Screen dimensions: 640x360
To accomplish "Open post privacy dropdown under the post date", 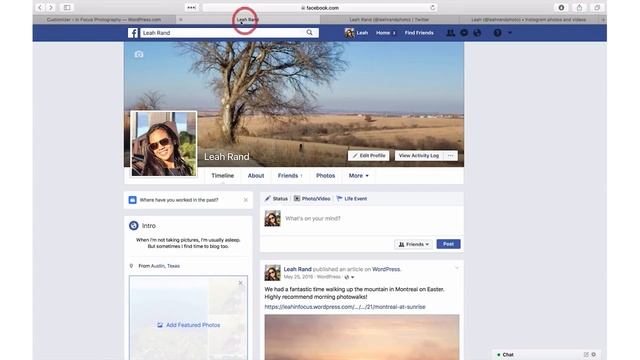I will [x=349, y=277].
